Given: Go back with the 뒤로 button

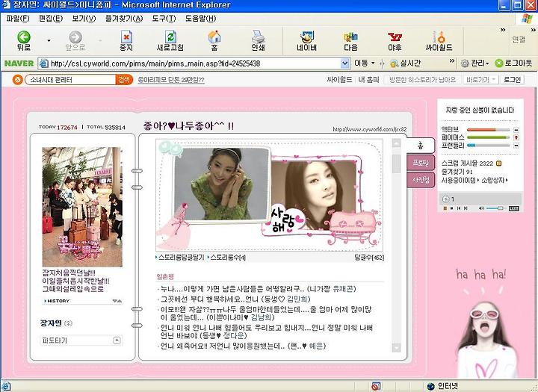Looking at the screenshot, I should pos(24,41).
